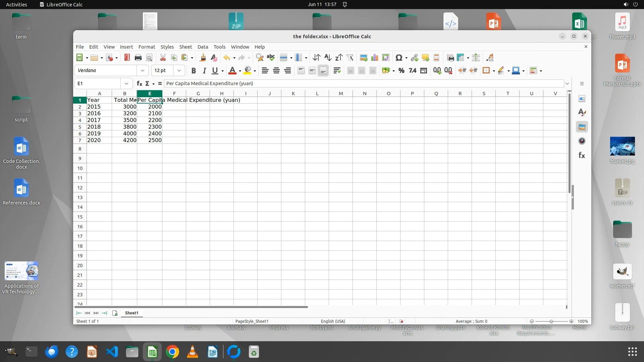
Task: Click the Insert Hyperlink icon
Action: [x=414, y=58]
